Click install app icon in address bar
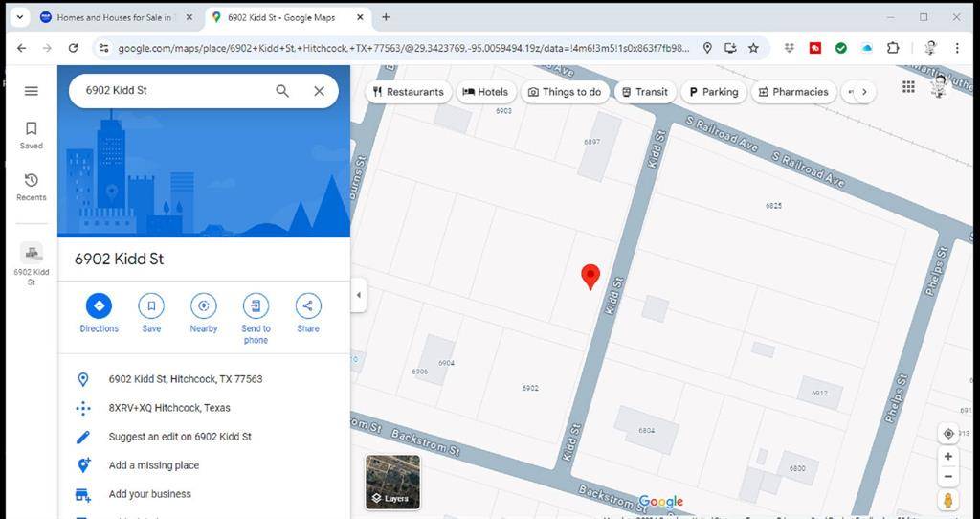The width and height of the screenshot is (980, 519). pyautogui.click(x=730, y=48)
